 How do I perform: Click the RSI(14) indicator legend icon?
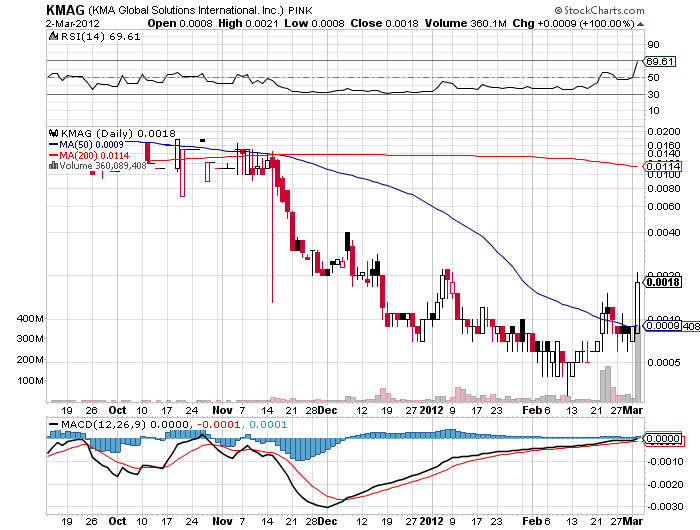pyautogui.click(x=53, y=34)
